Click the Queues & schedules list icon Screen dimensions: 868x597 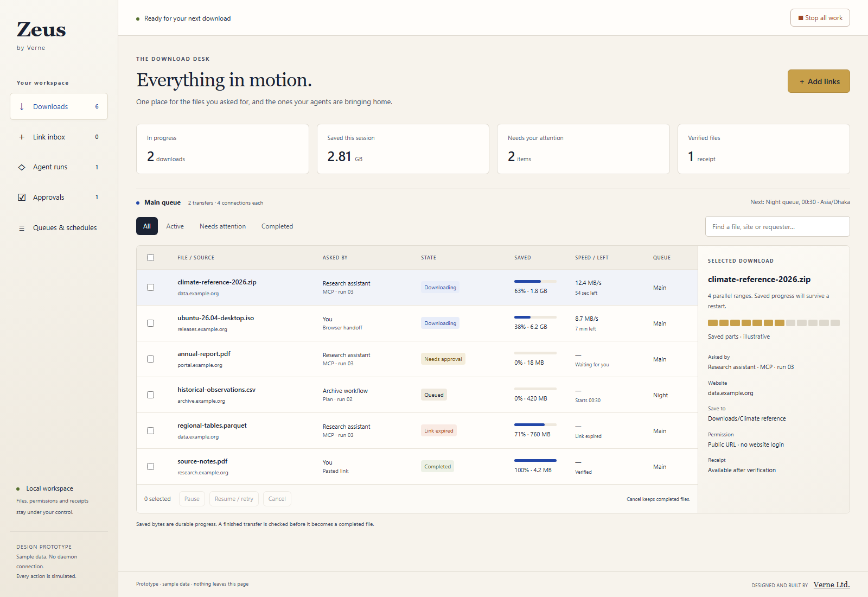22,228
